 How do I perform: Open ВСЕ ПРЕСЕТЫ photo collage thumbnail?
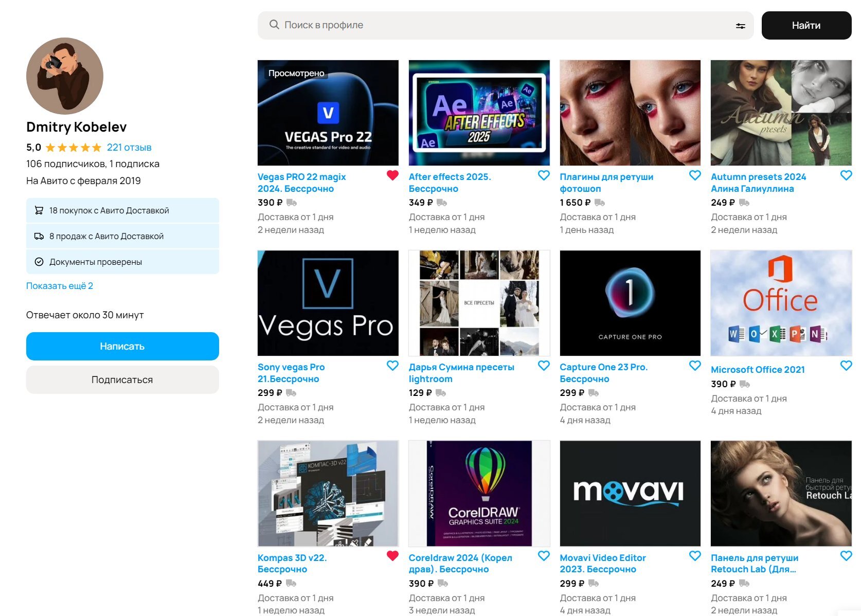point(479,303)
